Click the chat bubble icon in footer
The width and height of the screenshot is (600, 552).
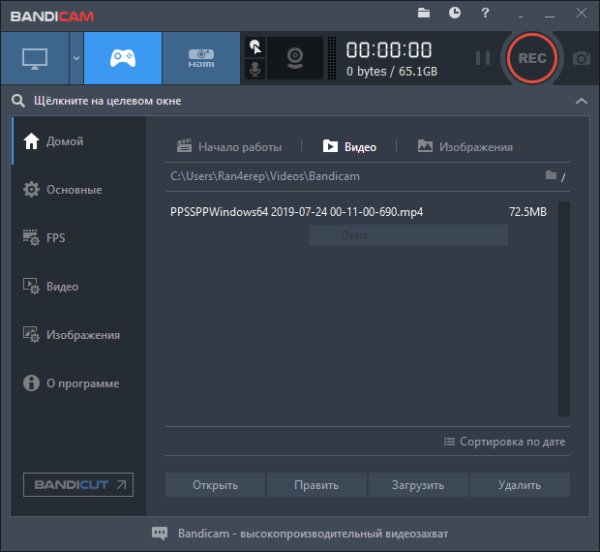[160, 533]
